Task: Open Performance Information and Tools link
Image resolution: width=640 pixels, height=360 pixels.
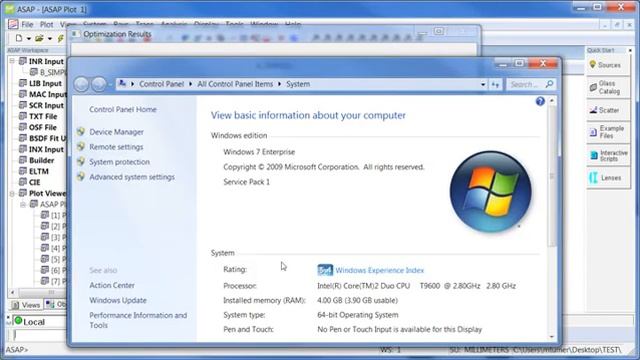Action: point(138,320)
